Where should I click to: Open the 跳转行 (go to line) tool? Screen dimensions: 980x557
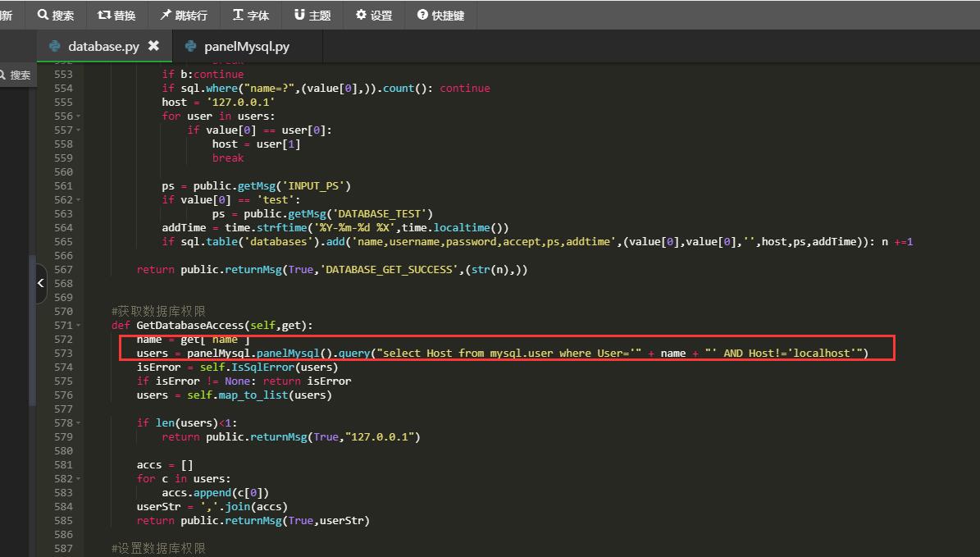184,15
